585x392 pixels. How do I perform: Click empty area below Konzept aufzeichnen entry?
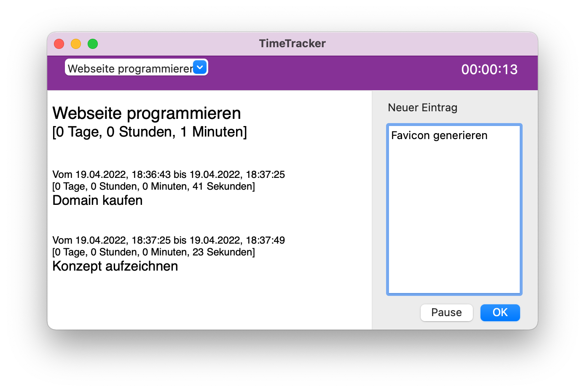(x=209, y=301)
